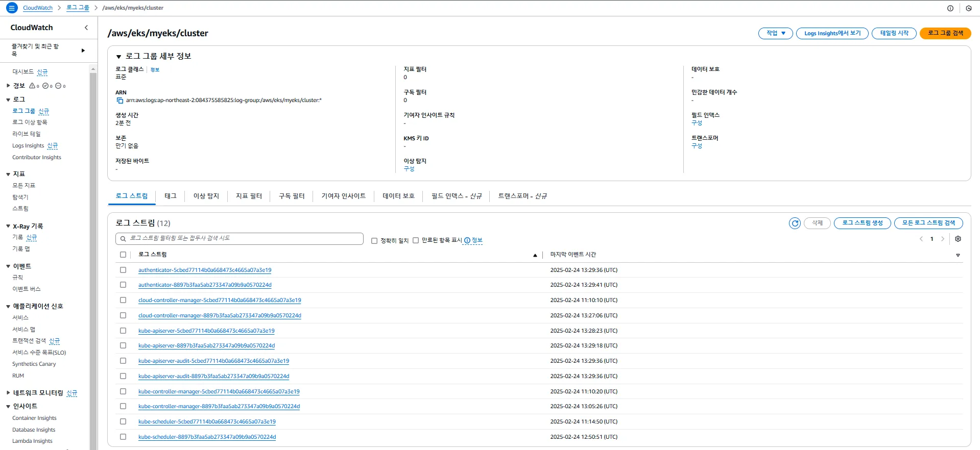This screenshot has height=450, width=980.
Task: Click the insufficient data icon under 경보
Action: 58,86
